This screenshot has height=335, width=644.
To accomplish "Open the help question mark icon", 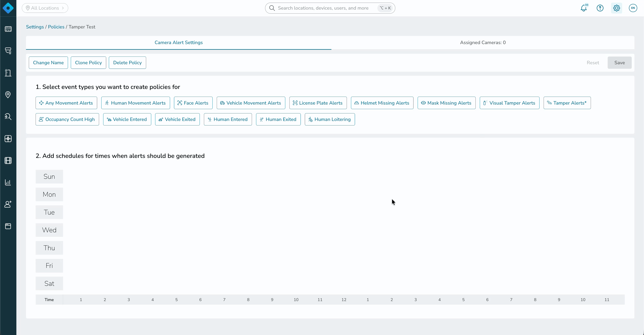I will 600,8.
